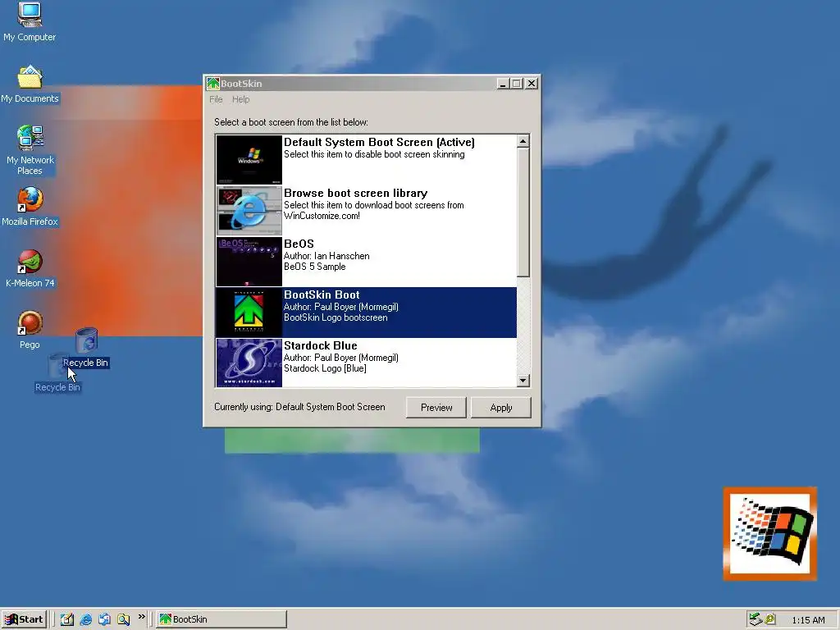Viewport: 840px width, 630px height.
Task: Select the Stardock Blue thumbnail
Action: click(249, 362)
